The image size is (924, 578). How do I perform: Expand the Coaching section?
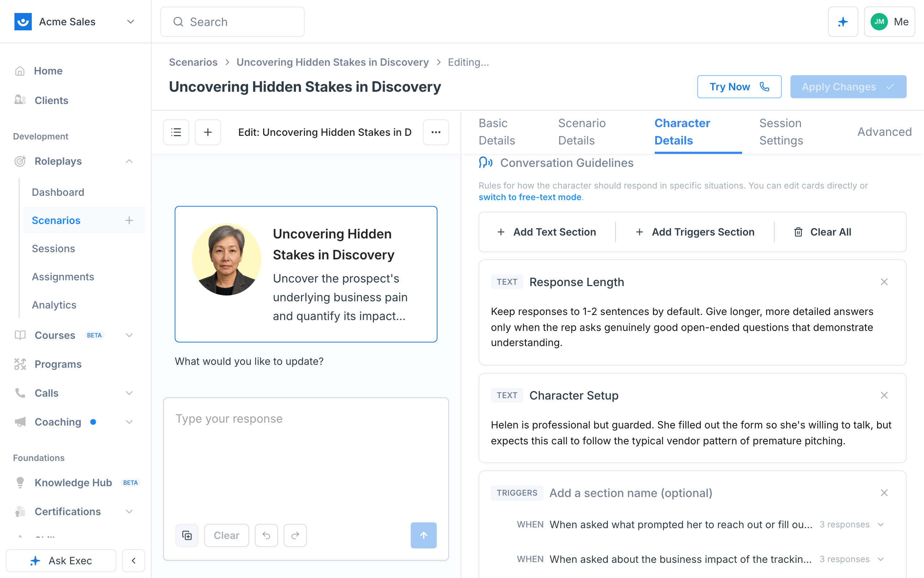(129, 422)
